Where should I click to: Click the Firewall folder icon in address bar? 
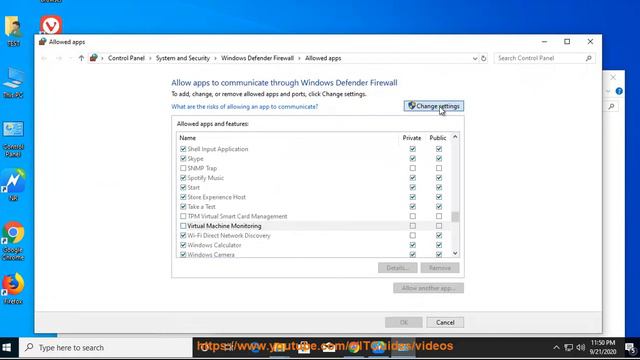[93, 58]
